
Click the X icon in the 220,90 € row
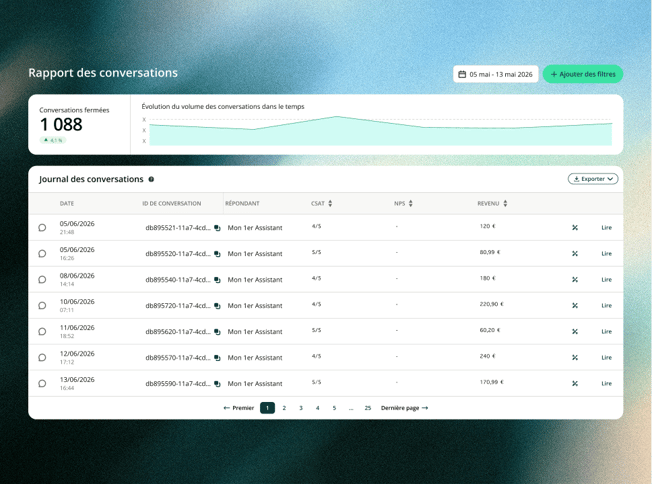click(x=575, y=306)
